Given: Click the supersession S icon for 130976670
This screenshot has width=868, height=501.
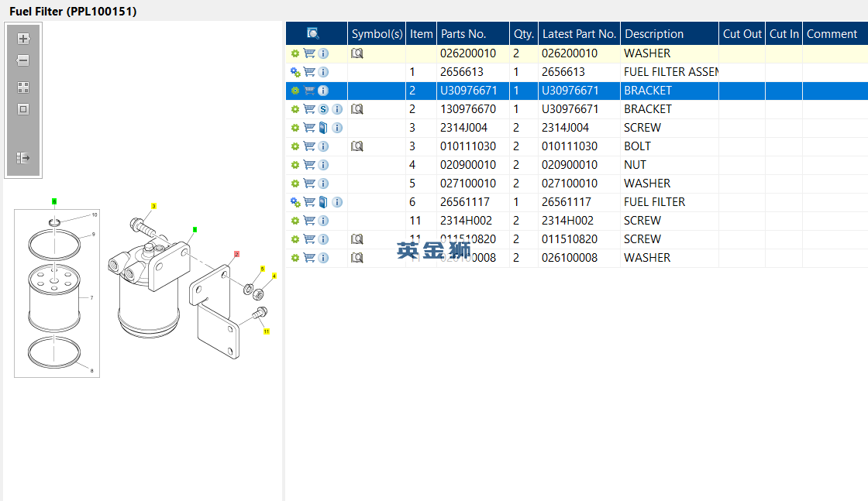Looking at the screenshot, I should point(323,109).
